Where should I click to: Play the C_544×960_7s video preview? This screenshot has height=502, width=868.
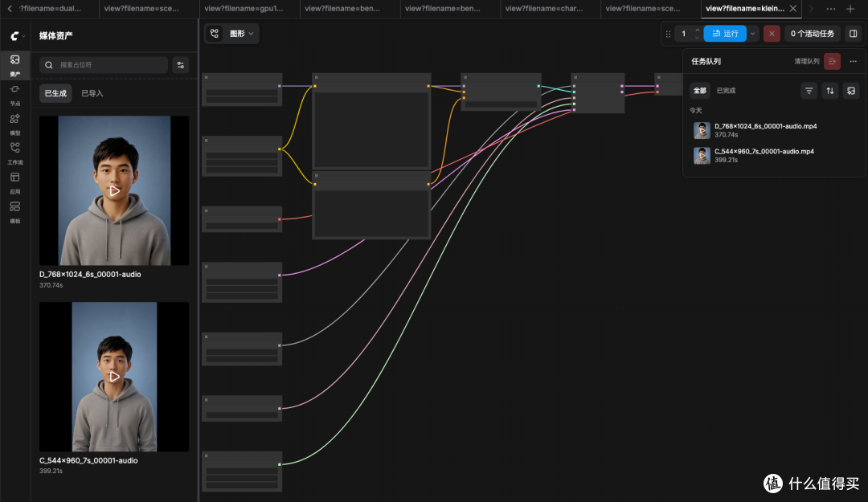[114, 377]
